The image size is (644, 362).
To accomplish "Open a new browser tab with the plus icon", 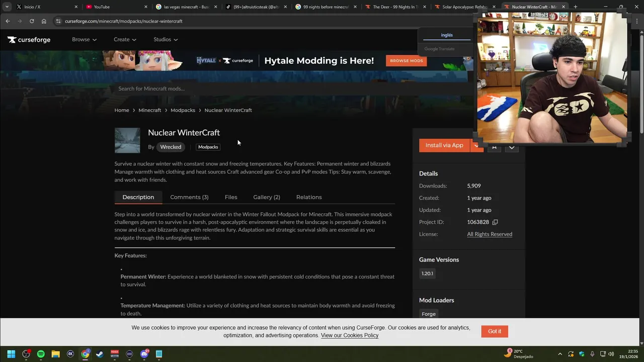I will (575, 7).
